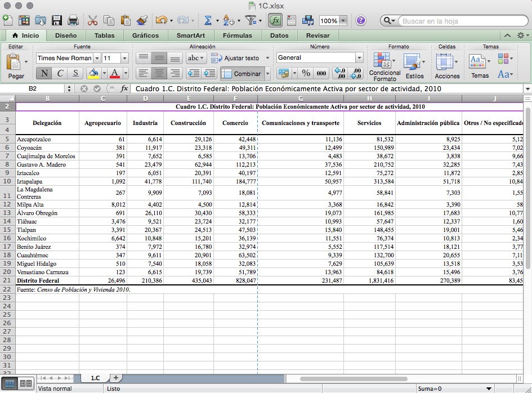Toggle the formula builder fx button

275,20
